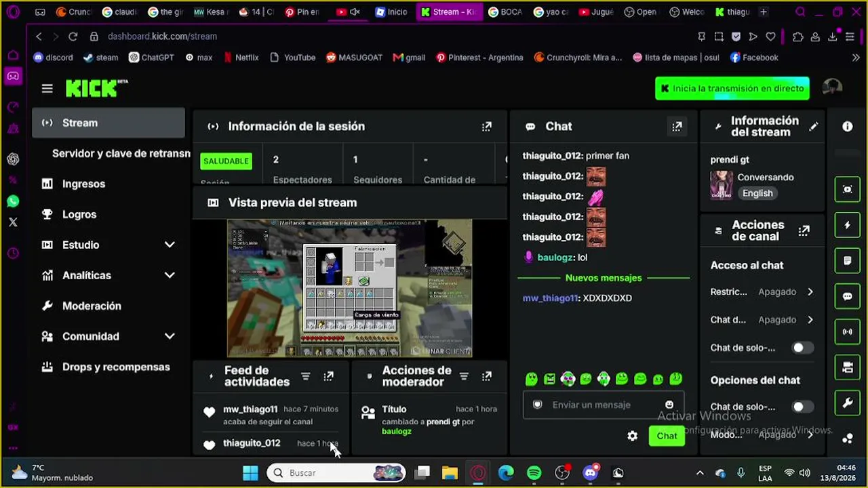This screenshot has width=868, height=488.
Task: Open the taskbar volume icon
Action: [x=805, y=472]
